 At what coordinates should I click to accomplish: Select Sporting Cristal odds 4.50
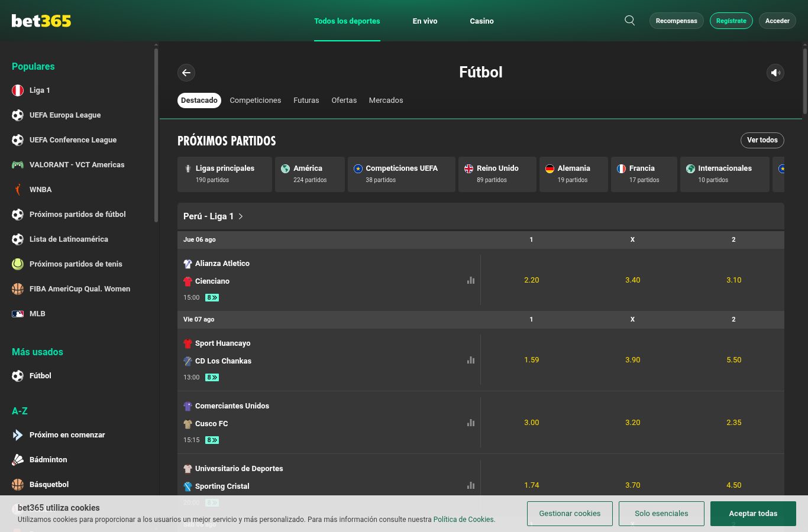(734, 485)
